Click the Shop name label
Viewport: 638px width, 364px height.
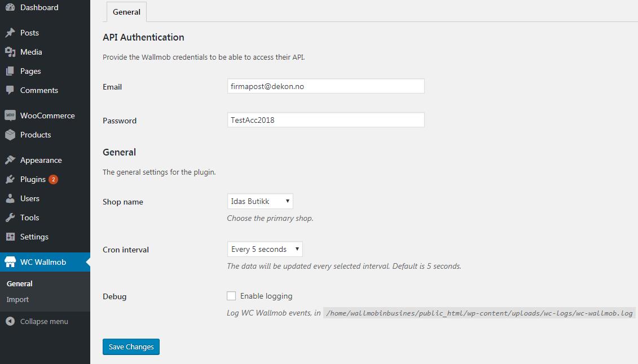click(x=123, y=202)
